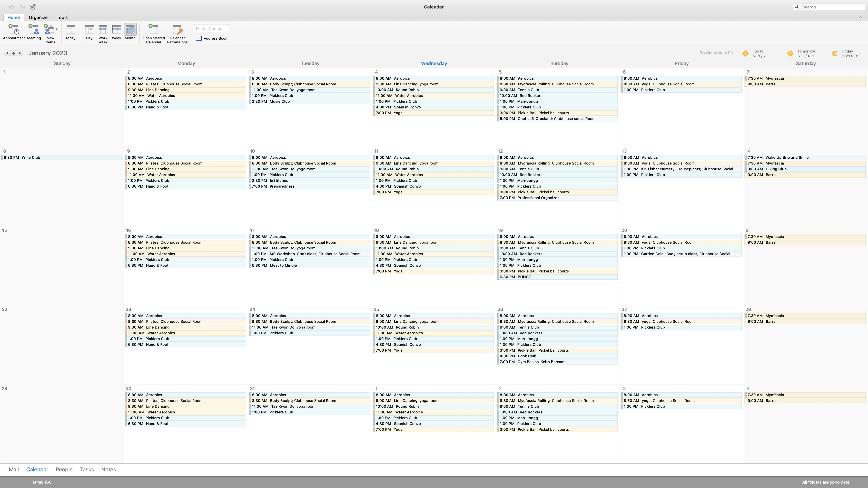
Task: Go to next month arrow
Action: tap(20, 53)
